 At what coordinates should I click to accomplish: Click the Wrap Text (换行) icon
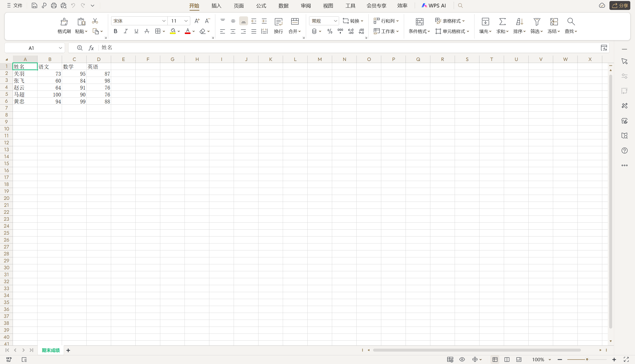[x=278, y=22]
